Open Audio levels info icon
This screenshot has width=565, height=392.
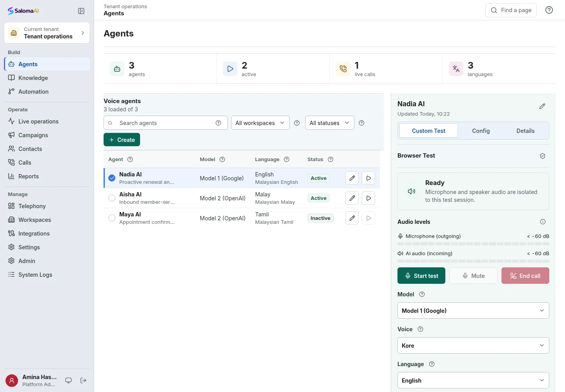[x=543, y=222]
